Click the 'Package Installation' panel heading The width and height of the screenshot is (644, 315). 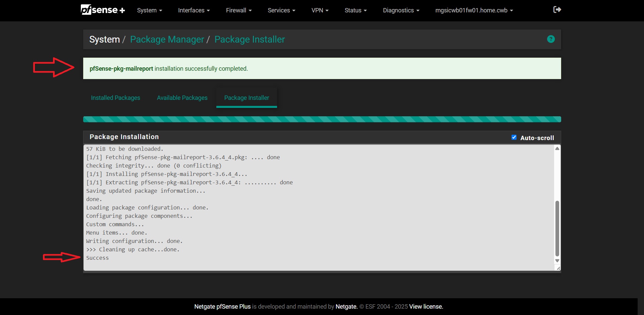(x=124, y=137)
